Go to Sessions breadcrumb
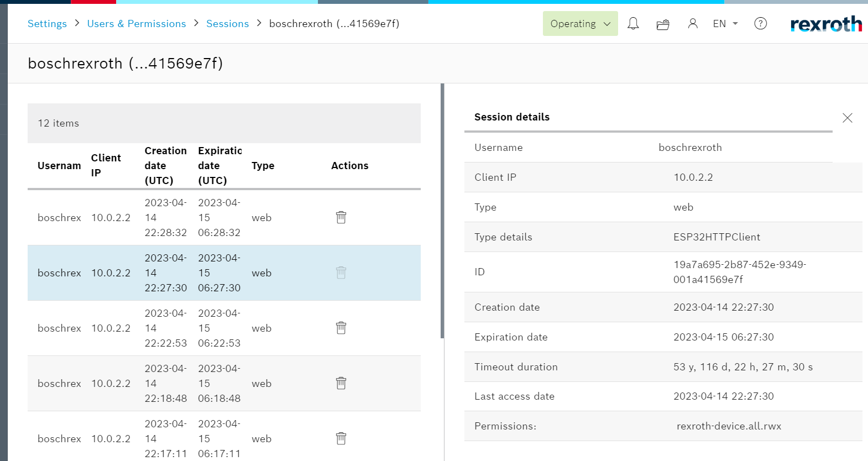Viewport: 868px width, 461px height. point(227,24)
